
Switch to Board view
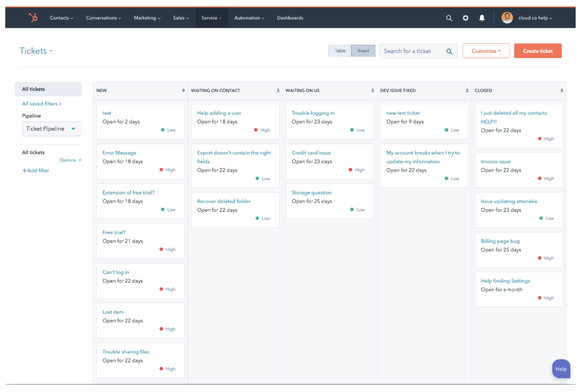[x=363, y=51]
